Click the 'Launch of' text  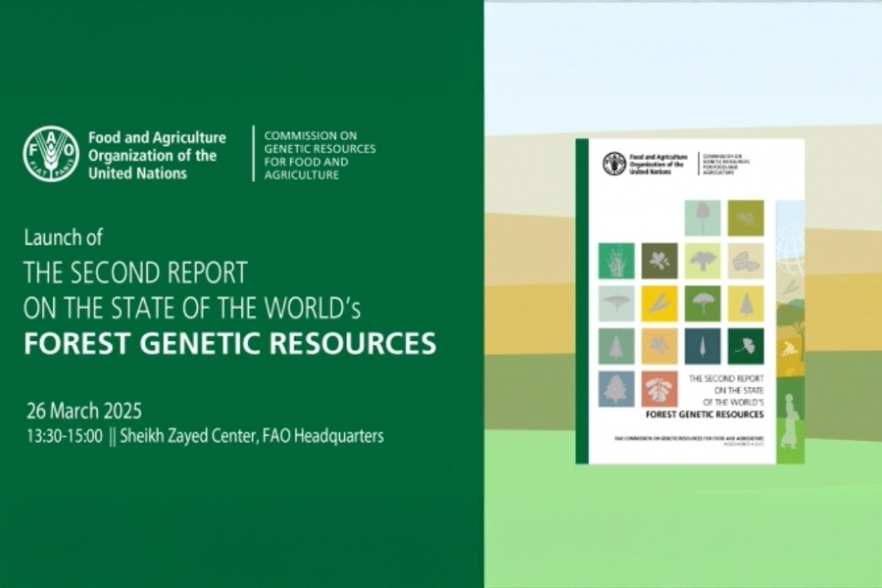coord(63,237)
